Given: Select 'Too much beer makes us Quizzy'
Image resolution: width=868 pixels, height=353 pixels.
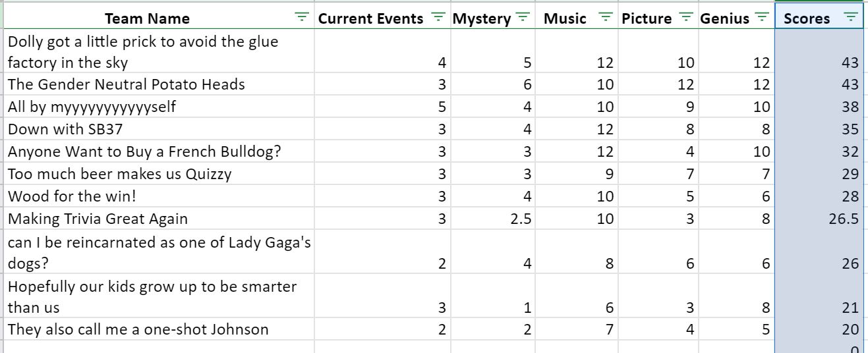Looking at the screenshot, I should pos(159,174).
